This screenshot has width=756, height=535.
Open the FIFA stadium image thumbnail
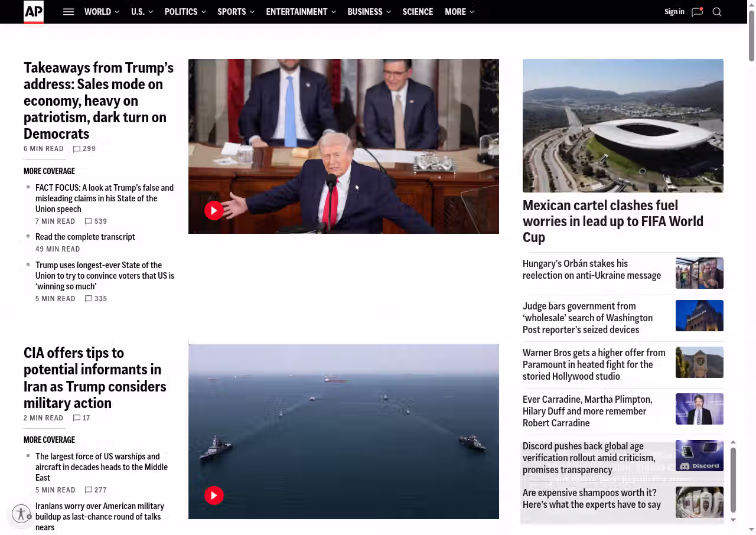tap(623, 125)
